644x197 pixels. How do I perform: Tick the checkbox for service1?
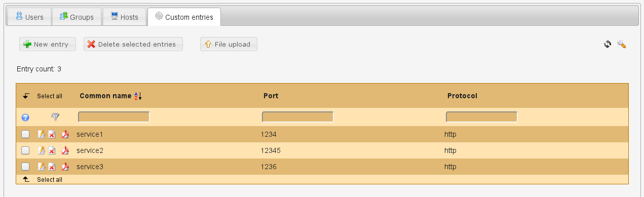click(x=25, y=134)
